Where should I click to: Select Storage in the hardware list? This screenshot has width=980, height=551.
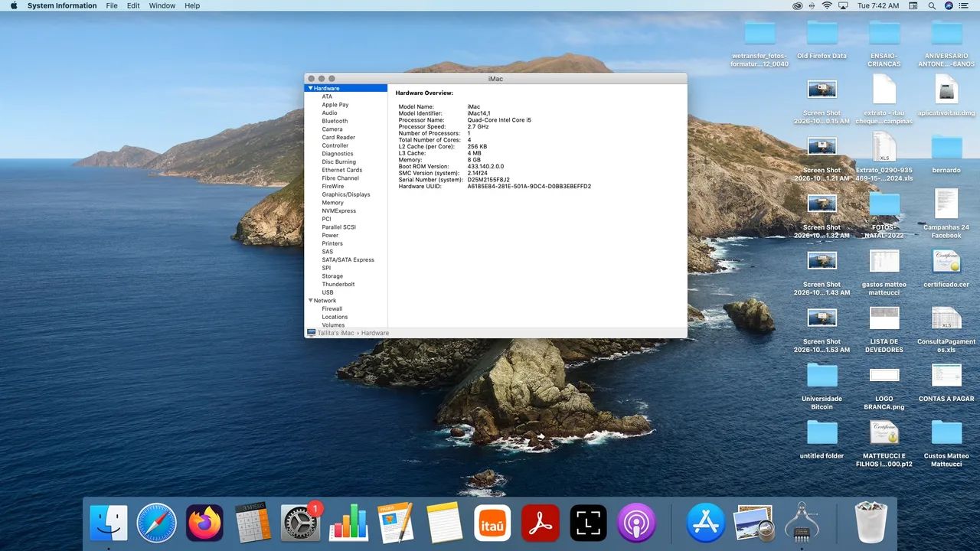[x=332, y=276]
